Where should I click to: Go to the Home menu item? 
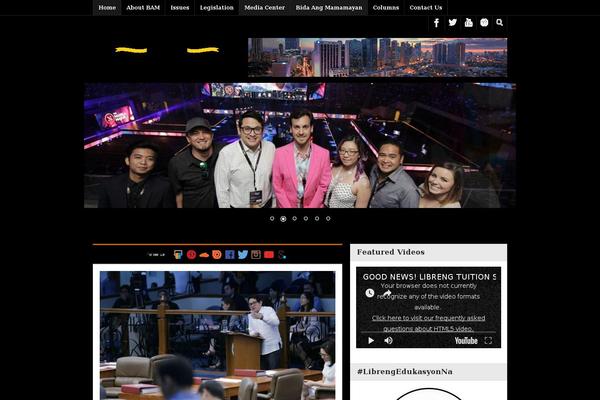107,8
